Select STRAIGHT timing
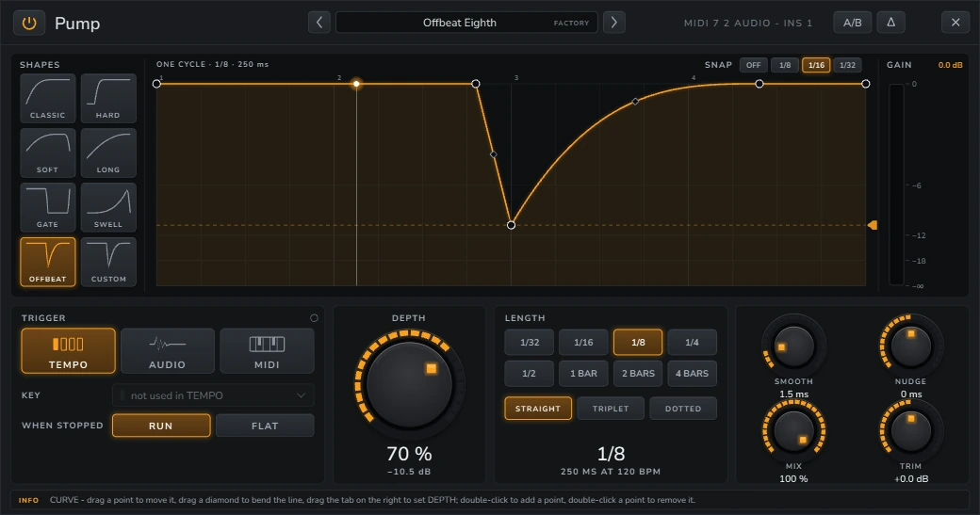Image resolution: width=980 pixels, height=515 pixels. pos(538,409)
